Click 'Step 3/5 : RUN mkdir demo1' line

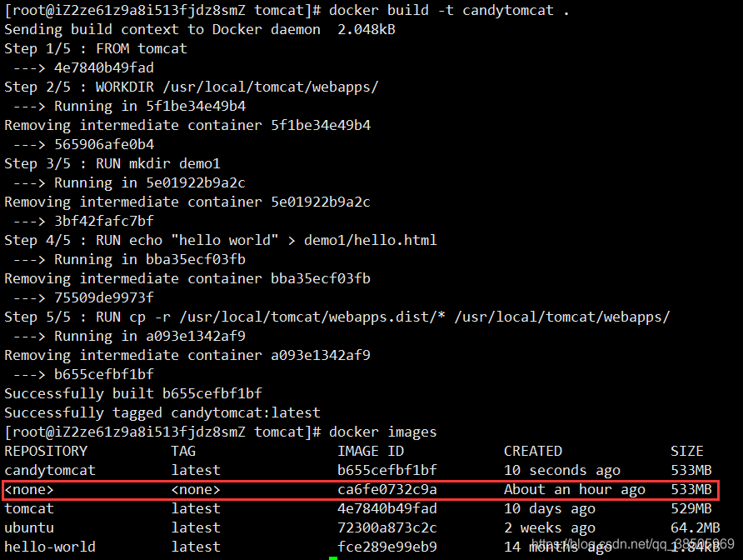point(112,163)
